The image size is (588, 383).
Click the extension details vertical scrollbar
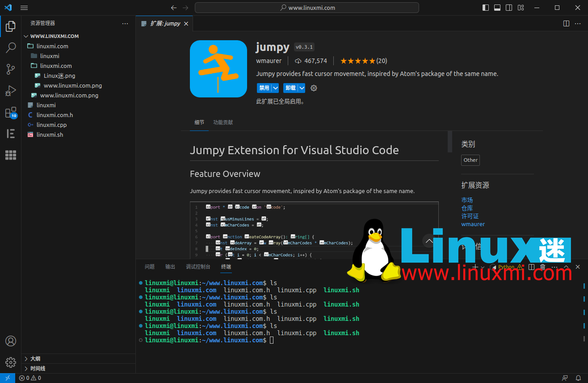coord(449,142)
